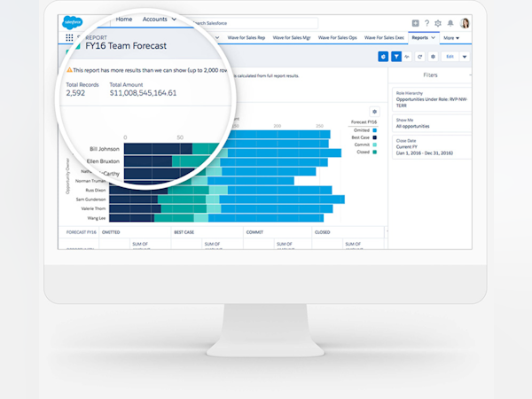Click the COMMIT table column header

tap(254, 232)
